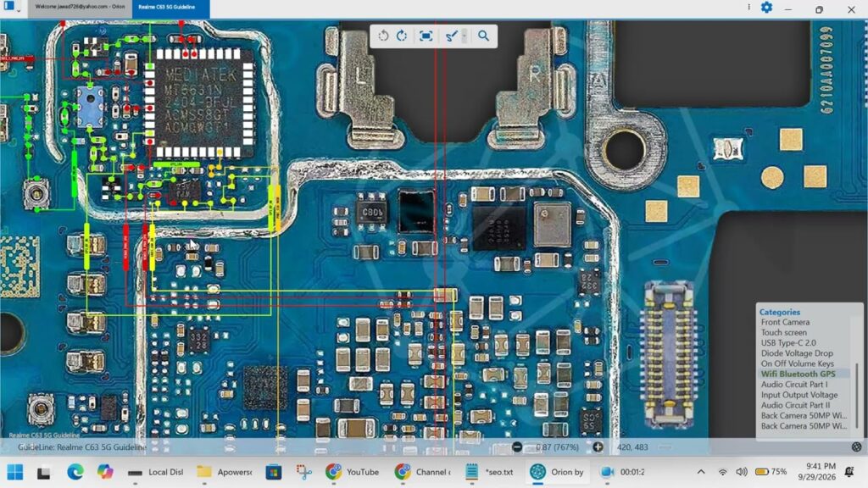Click the coordinates readout 420, 483
868x488 pixels.
[x=632, y=447]
